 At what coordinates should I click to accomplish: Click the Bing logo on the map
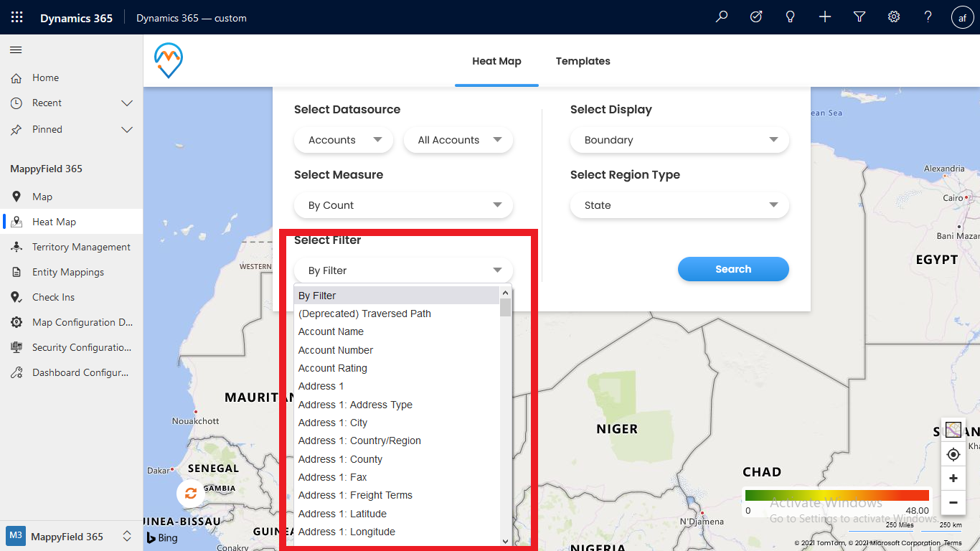(x=163, y=537)
